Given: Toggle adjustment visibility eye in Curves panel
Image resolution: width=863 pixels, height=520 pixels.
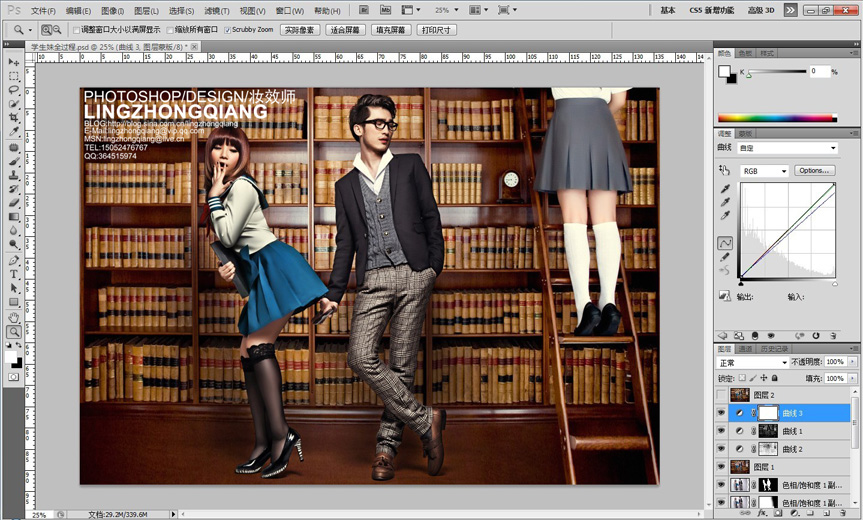Looking at the screenshot, I should [771, 336].
